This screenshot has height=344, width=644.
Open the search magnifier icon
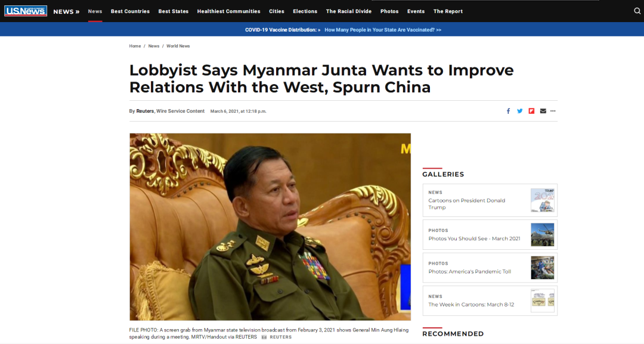point(637,11)
